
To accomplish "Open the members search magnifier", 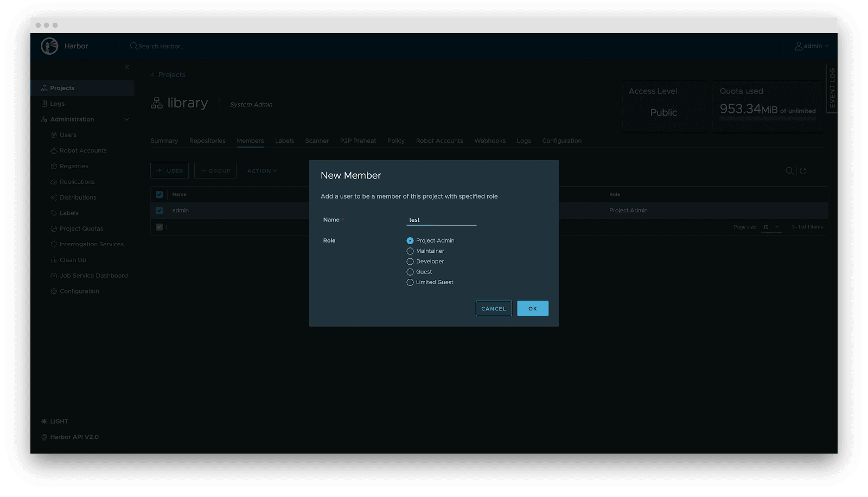I will click(790, 170).
